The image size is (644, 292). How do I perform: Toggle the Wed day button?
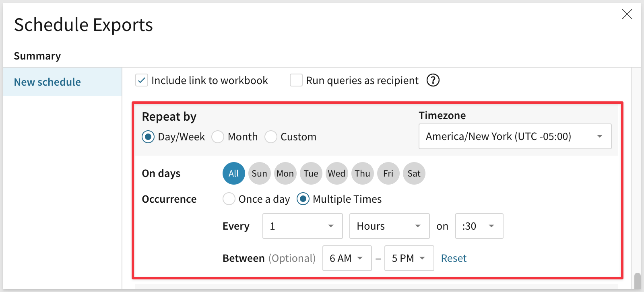[336, 173]
